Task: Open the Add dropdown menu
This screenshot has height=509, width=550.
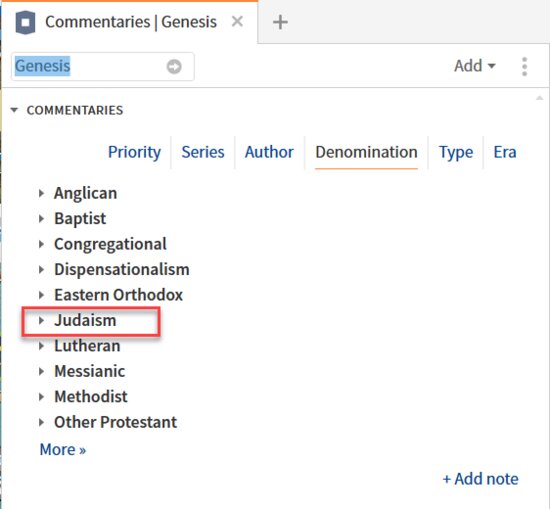Action: (475, 66)
